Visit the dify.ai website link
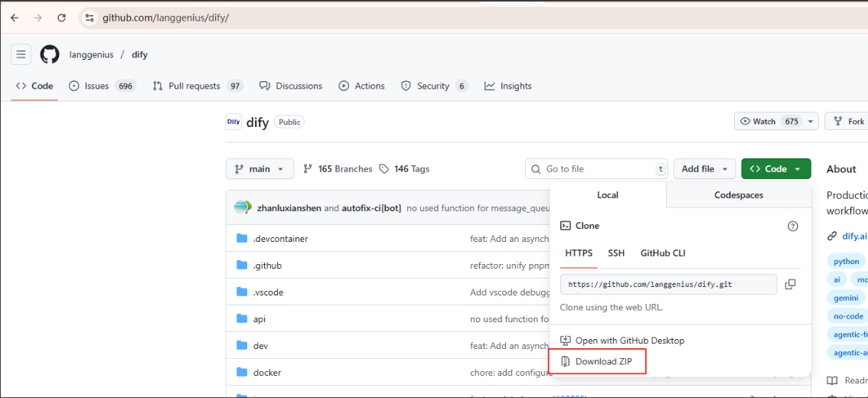 tap(855, 236)
